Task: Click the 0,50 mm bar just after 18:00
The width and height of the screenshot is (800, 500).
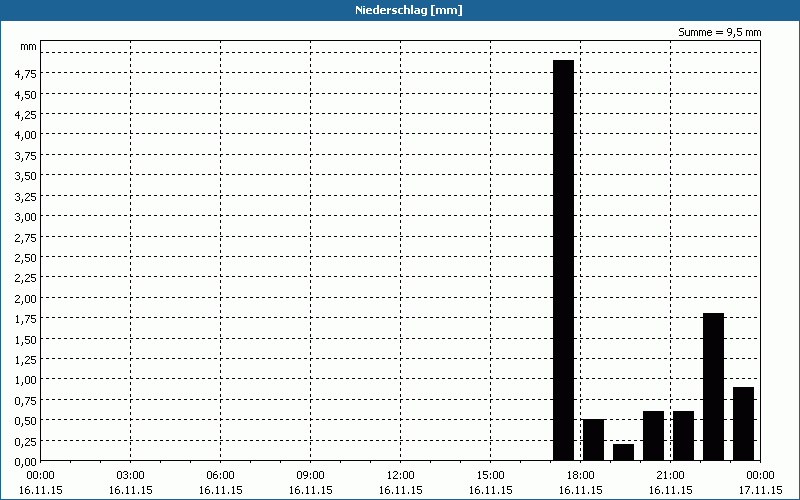Action: point(593,440)
